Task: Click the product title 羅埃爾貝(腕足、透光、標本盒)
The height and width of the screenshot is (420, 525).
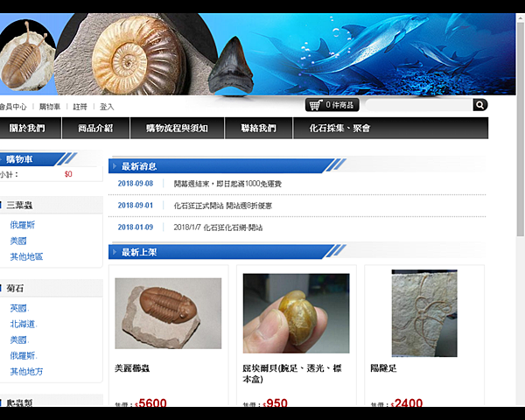Action: [292, 374]
